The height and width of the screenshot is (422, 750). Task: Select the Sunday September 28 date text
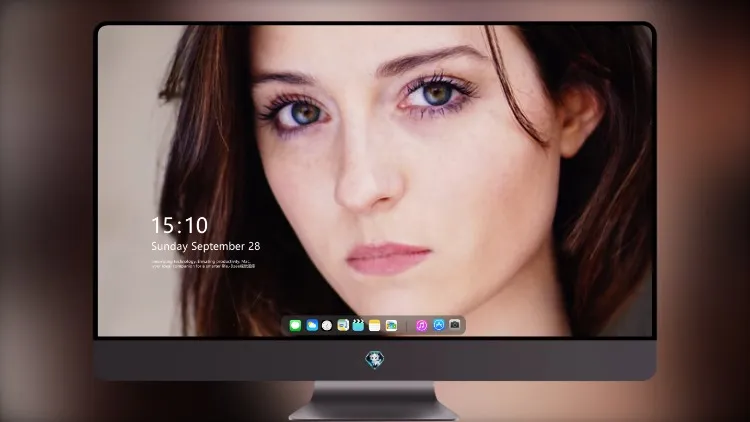[206, 246]
